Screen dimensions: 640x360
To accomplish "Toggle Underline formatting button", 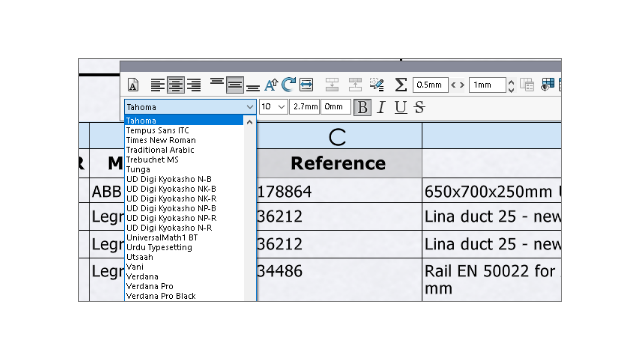I will 400,107.
